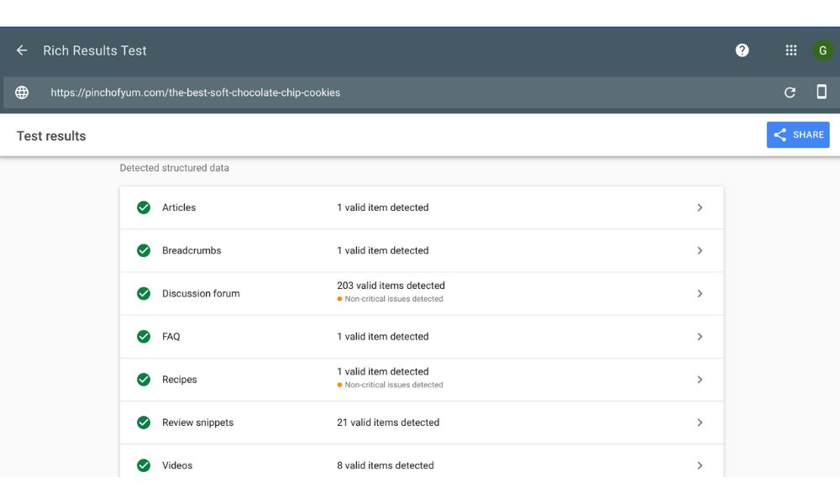
Task: Open the Google apps grid
Action: point(790,50)
